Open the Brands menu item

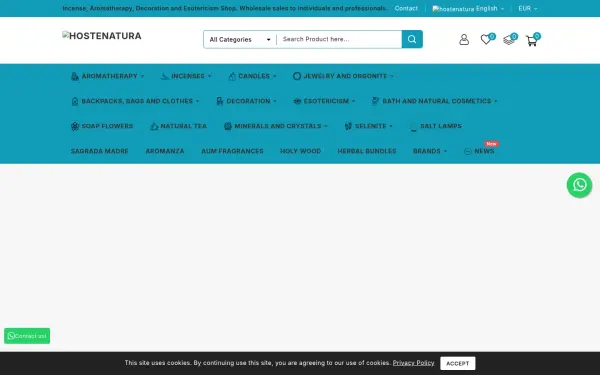[x=427, y=151]
